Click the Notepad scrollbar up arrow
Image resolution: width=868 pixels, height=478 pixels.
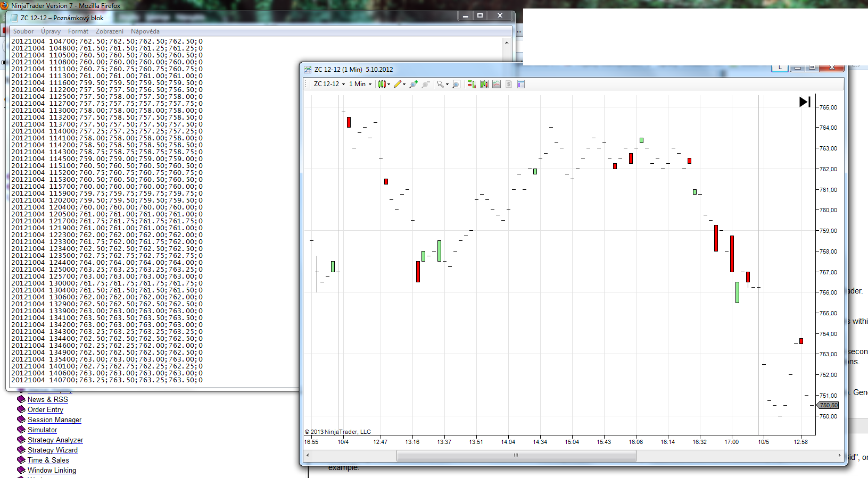pyautogui.click(x=507, y=42)
